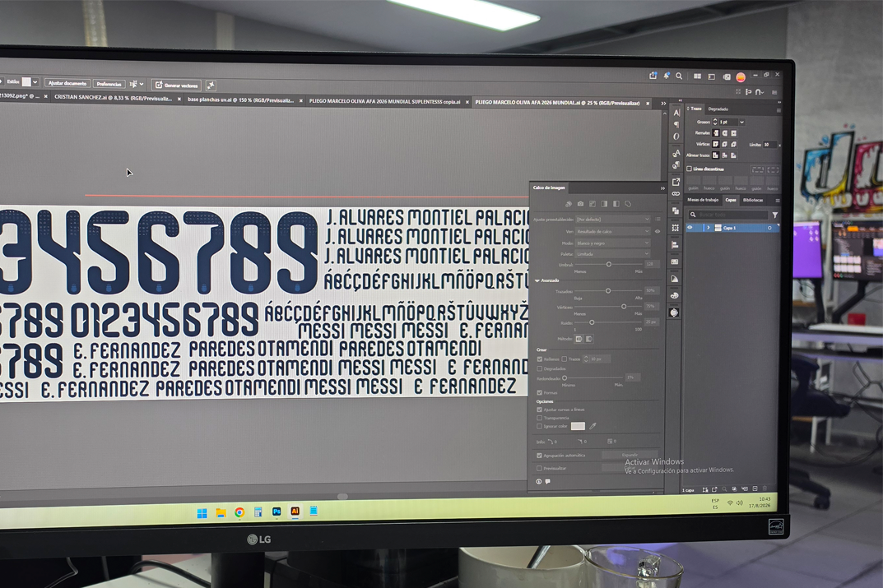The width and height of the screenshot is (883, 588).
Task: Open the Paragraph Styles panel icon
Action: tap(676, 164)
